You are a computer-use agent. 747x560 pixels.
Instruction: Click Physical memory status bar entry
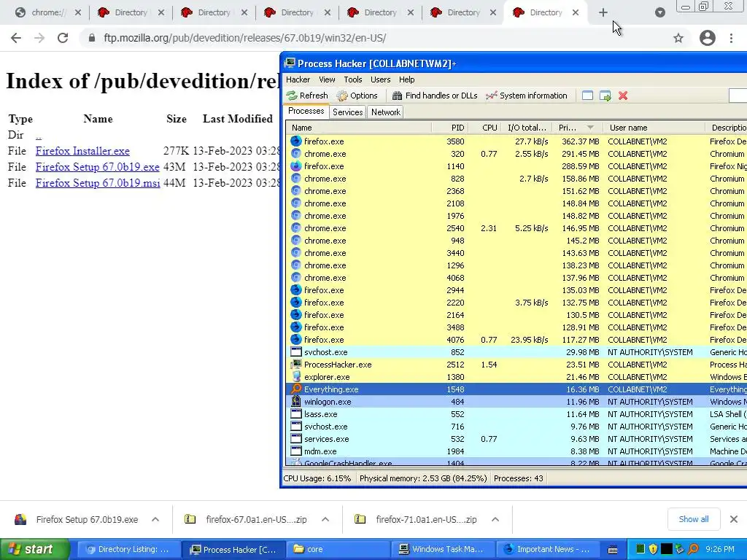(423, 478)
